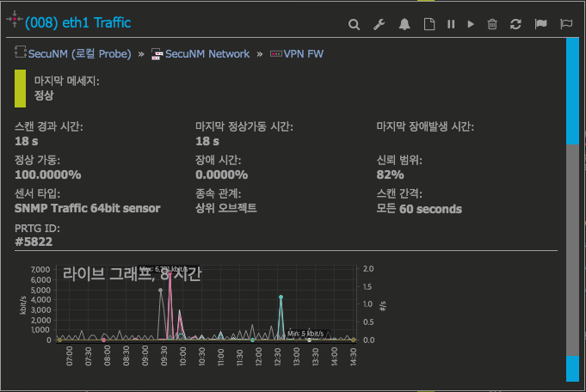Viewport: 586px width, 392px height.
Task: Click the 0.0000% downtime value
Action: point(222,175)
